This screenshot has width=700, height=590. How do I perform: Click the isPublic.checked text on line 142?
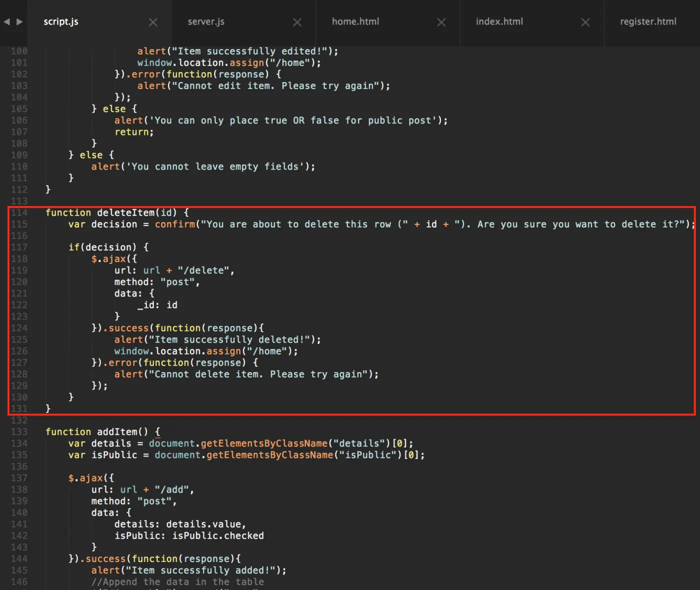coord(218,536)
